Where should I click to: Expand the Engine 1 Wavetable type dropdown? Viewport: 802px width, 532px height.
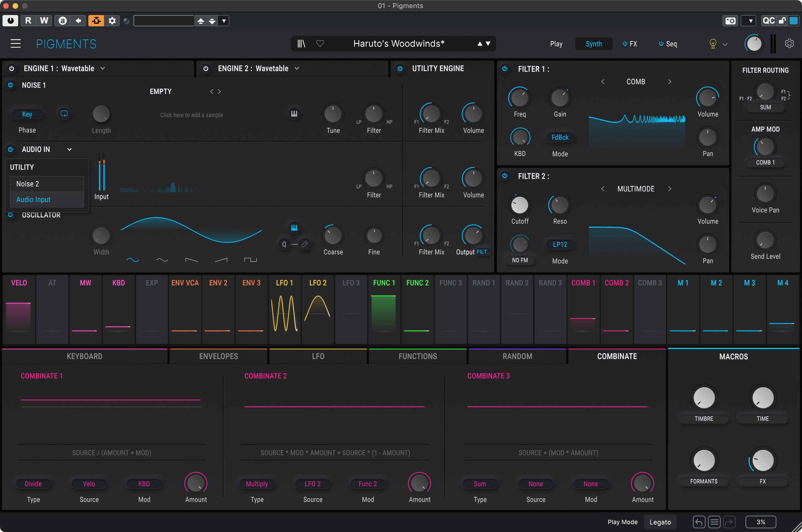point(102,68)
